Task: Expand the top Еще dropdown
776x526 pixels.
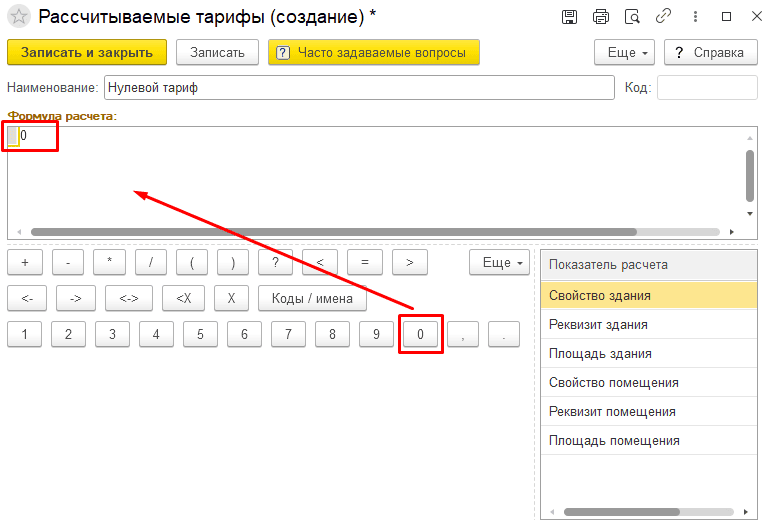Action: (624, 52)
